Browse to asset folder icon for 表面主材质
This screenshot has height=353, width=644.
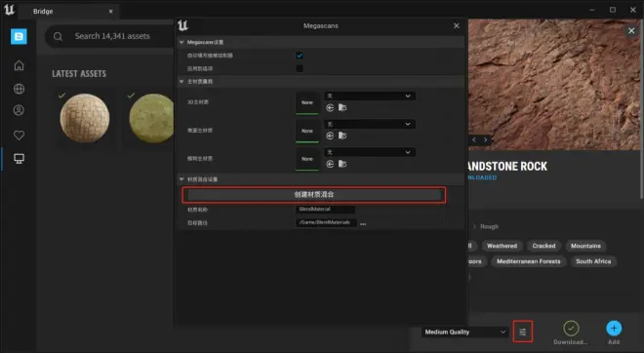click(342, 136)
